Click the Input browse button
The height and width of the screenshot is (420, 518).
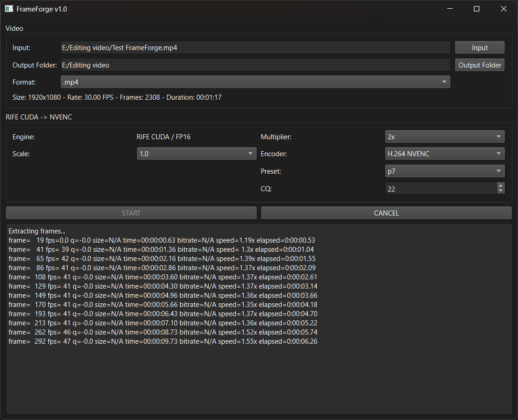click(x=480, y=47)
